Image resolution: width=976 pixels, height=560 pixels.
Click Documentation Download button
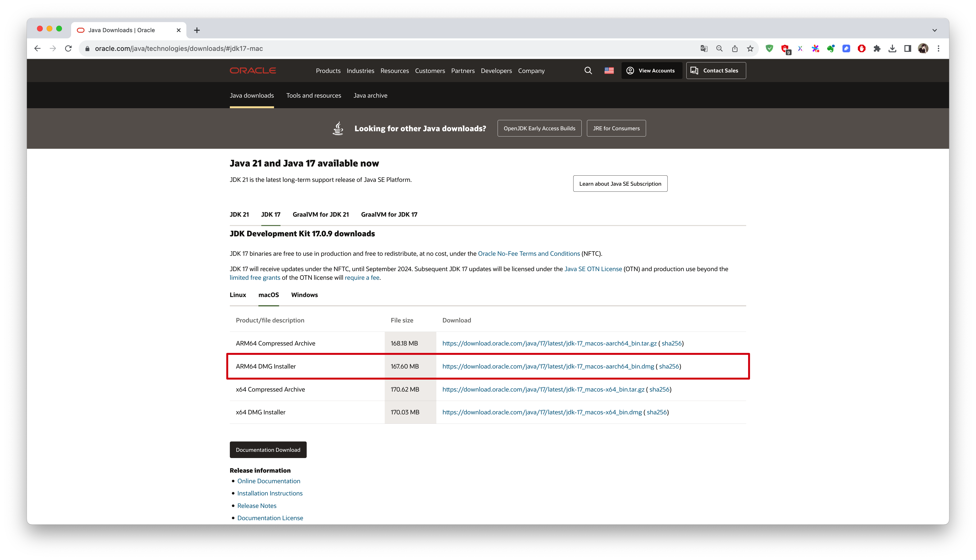(268, 449)
